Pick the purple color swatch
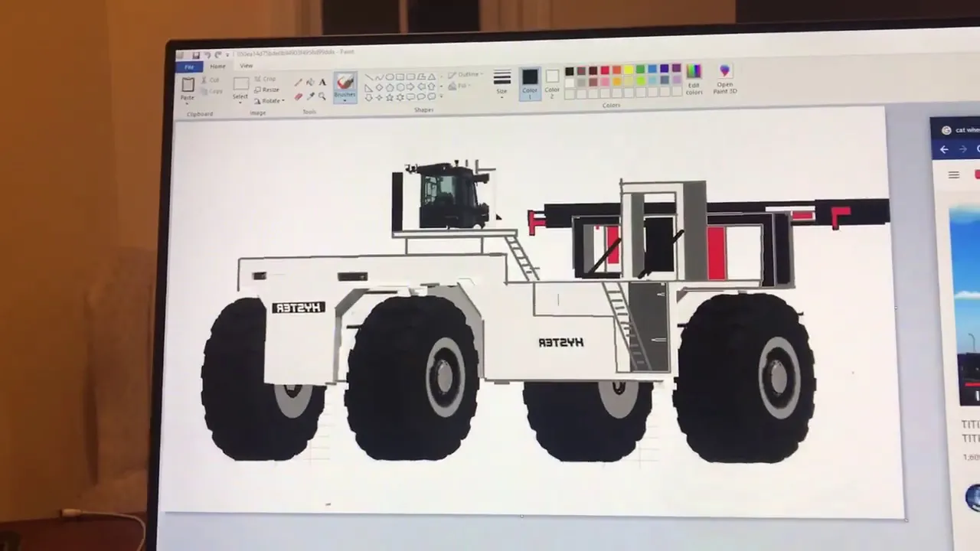Viewport: 980px width, 551px height. tap(677, 68)
